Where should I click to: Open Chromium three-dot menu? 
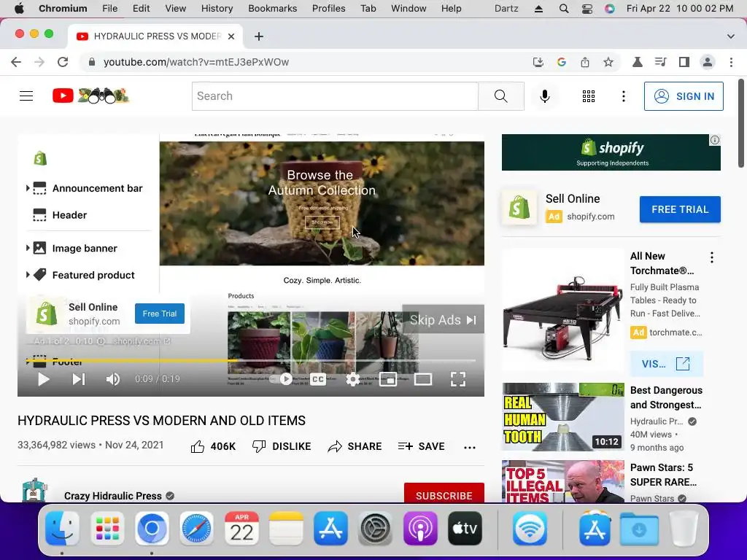[731, 62]
